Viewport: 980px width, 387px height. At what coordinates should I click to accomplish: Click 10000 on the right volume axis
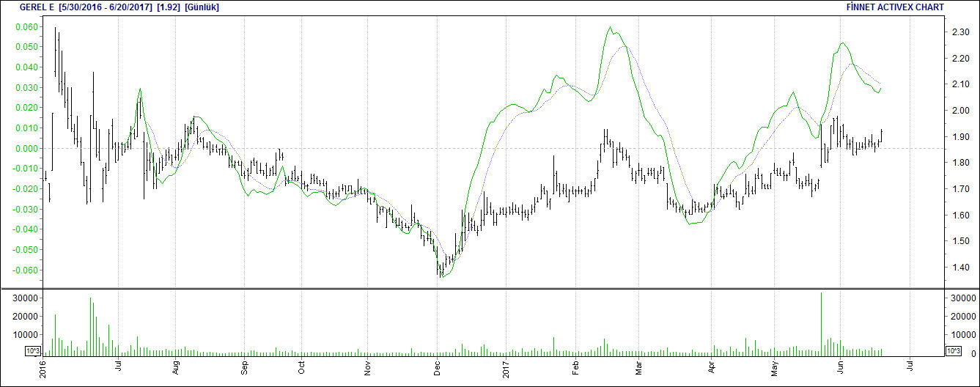pos(963,335)
